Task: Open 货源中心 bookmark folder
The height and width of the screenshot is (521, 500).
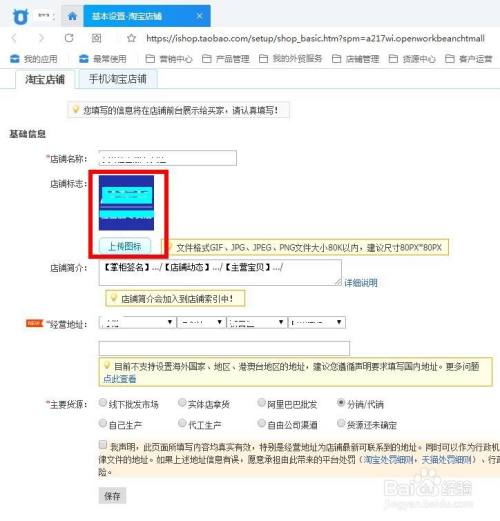Action: tap(412, 59)
